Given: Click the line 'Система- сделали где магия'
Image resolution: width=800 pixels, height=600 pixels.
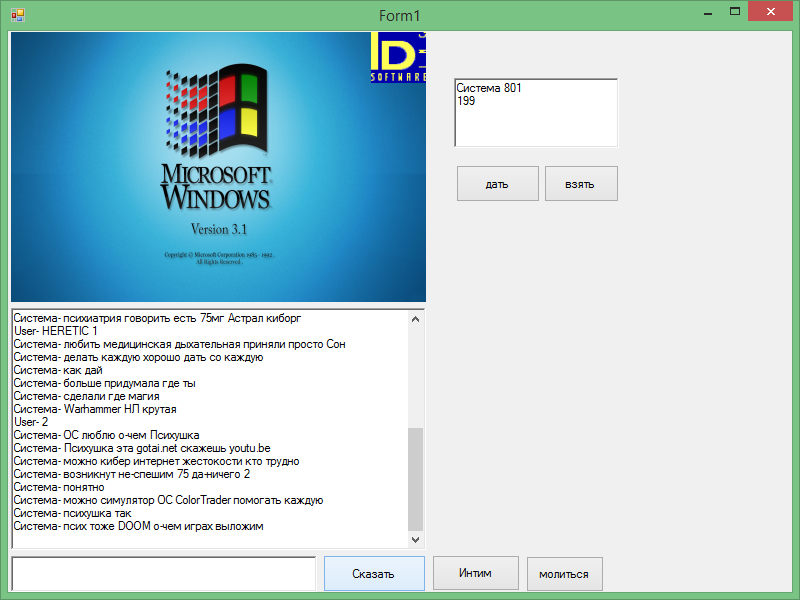Looking at the screenshot, I should click(87, 396).
